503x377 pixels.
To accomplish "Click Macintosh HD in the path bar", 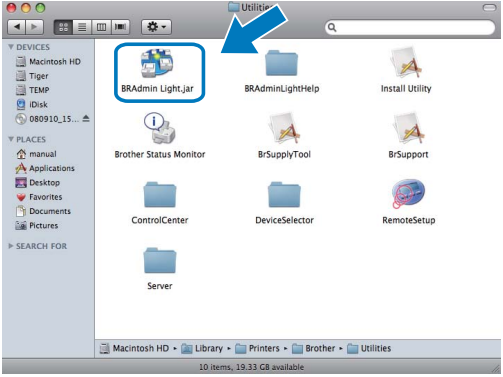I will pos(135,348).
